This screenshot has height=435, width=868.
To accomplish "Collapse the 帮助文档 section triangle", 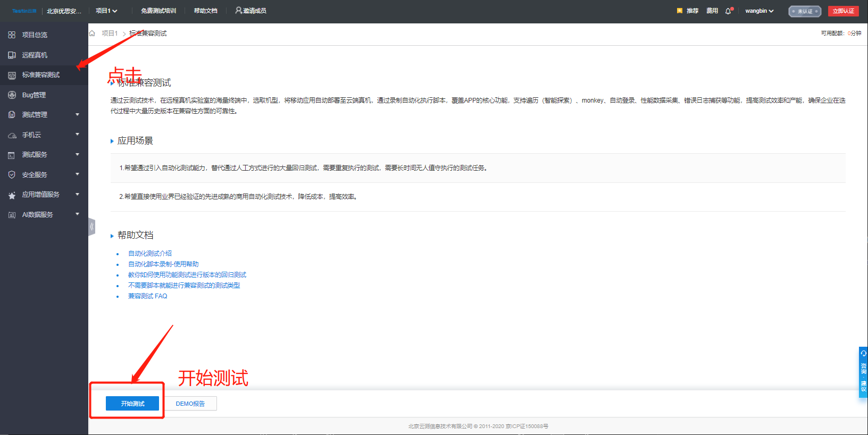I will tap(112, 236).
